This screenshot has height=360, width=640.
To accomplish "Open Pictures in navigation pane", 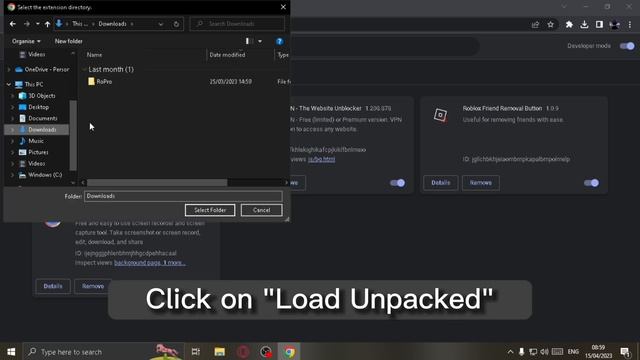I will (x=33, y=152).
